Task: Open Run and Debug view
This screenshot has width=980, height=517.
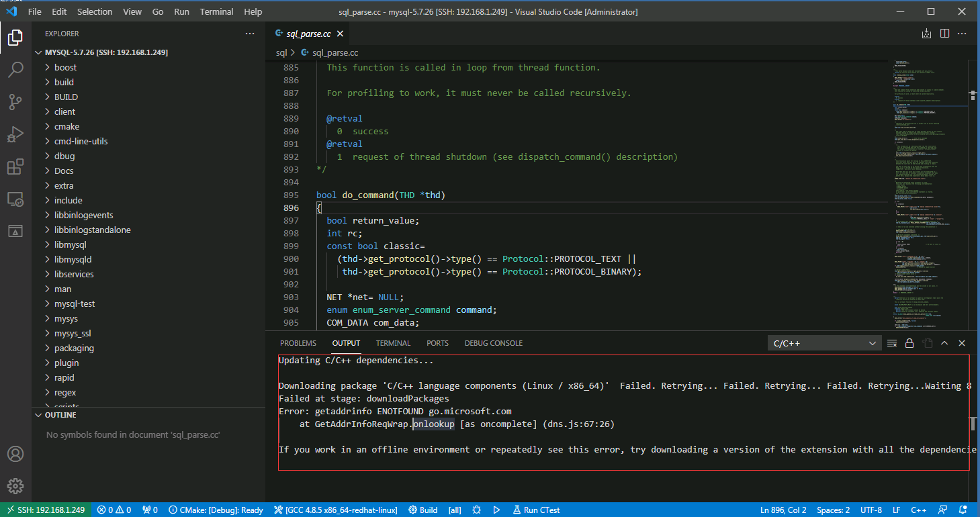Action: point(15,134)
